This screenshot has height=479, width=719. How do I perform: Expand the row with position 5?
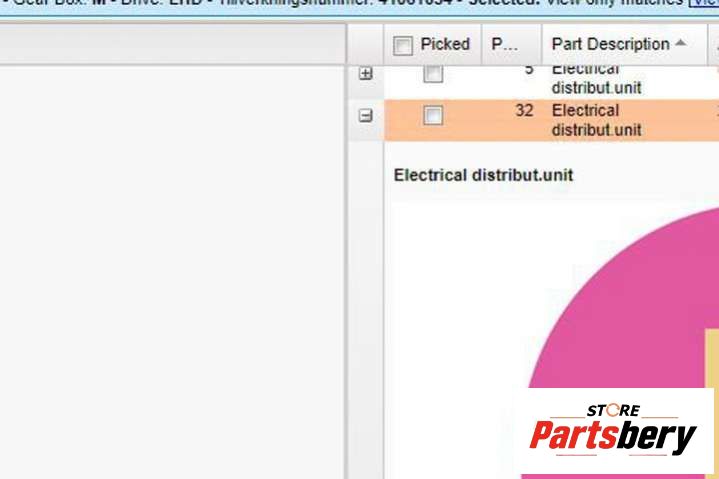point(365,74)
